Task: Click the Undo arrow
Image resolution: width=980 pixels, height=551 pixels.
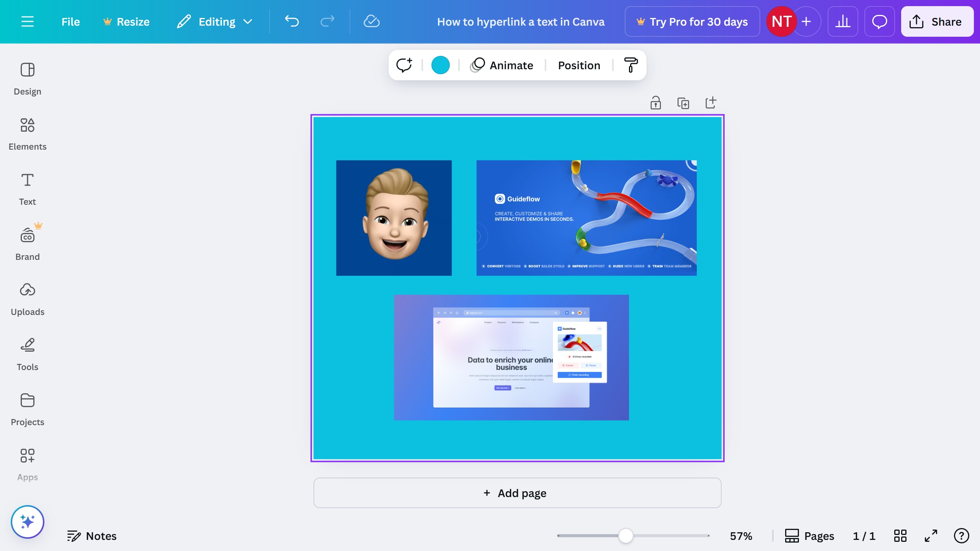Action: pyautogui.click(x=292, y=21)
